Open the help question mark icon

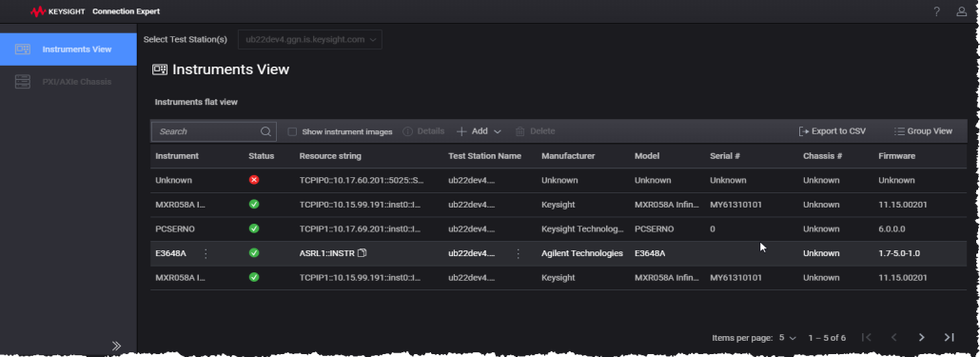click(x=936, y=11)
